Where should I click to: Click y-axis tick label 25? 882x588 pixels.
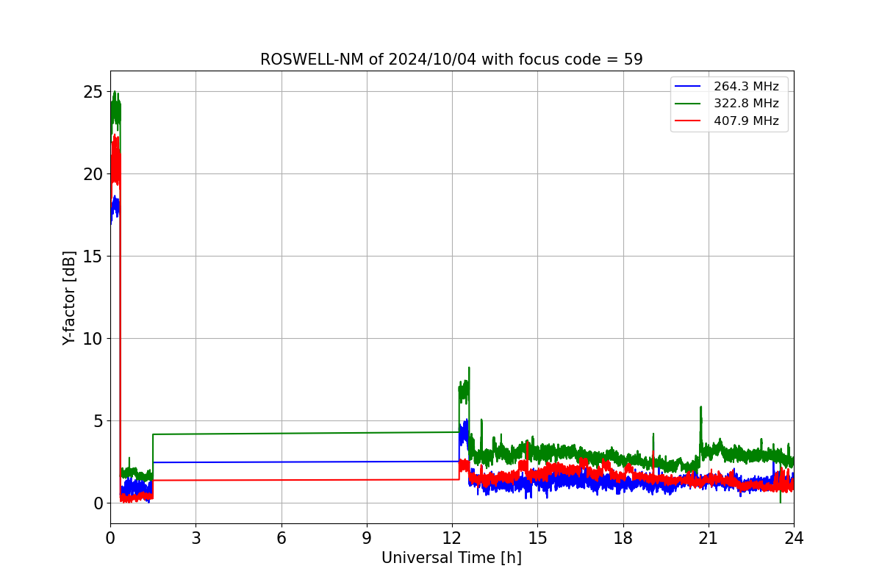point(92,92)
